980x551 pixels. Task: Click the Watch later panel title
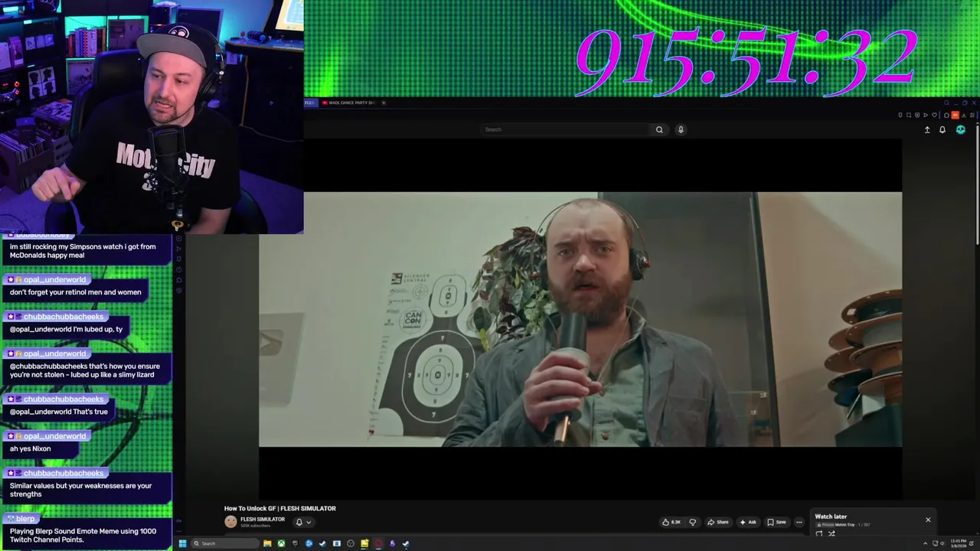(x=831, y=517)
